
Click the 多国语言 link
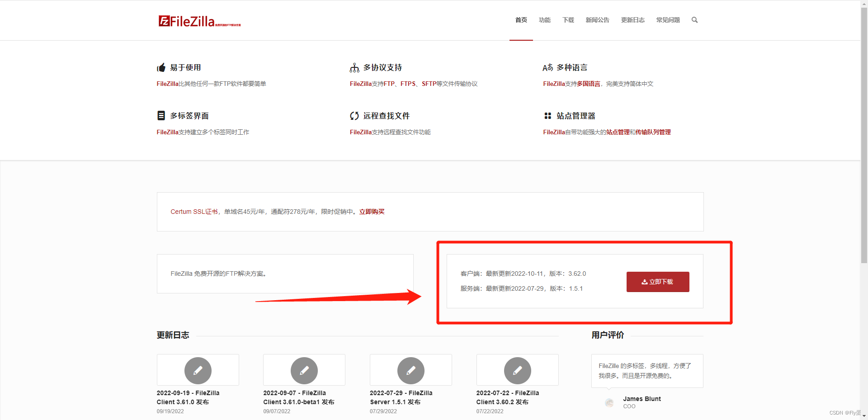[x=589, y=84]
